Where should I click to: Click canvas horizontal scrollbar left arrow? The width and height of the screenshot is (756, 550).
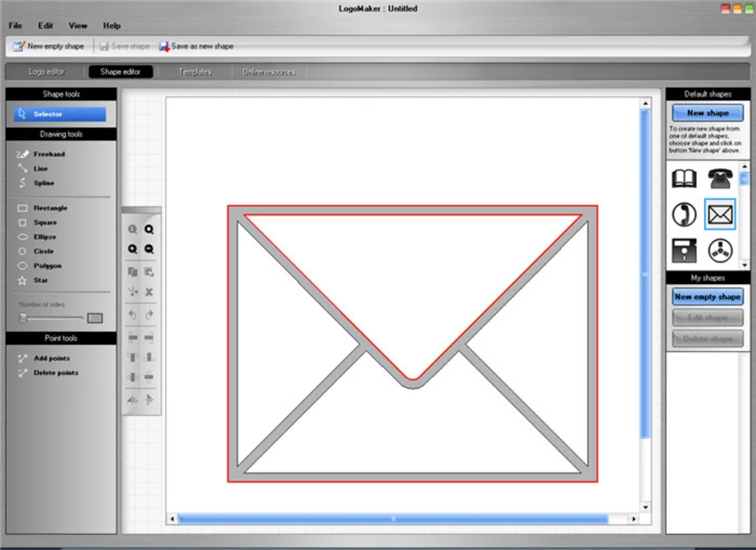point(173,519)
